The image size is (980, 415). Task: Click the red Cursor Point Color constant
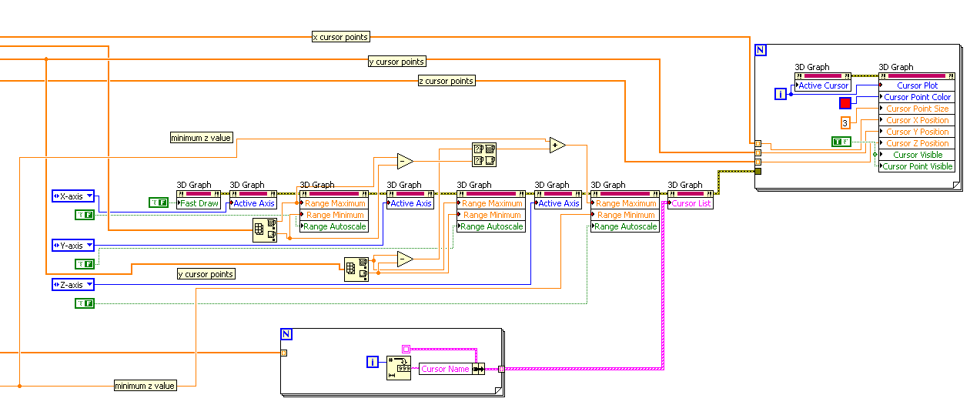click(845, 102)
